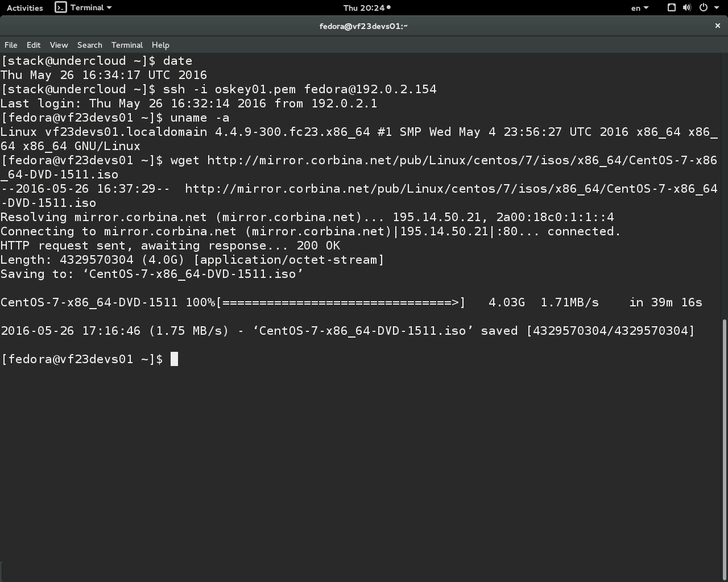Open the Search menu
This screenshot has width=728, height=582.
90,45
